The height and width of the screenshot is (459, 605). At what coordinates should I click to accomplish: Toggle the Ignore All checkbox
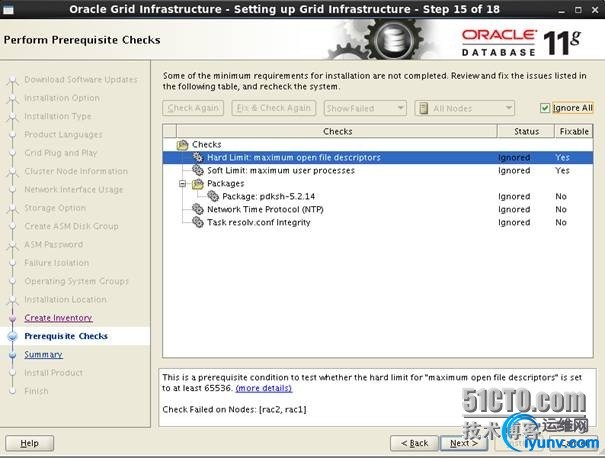544,108
